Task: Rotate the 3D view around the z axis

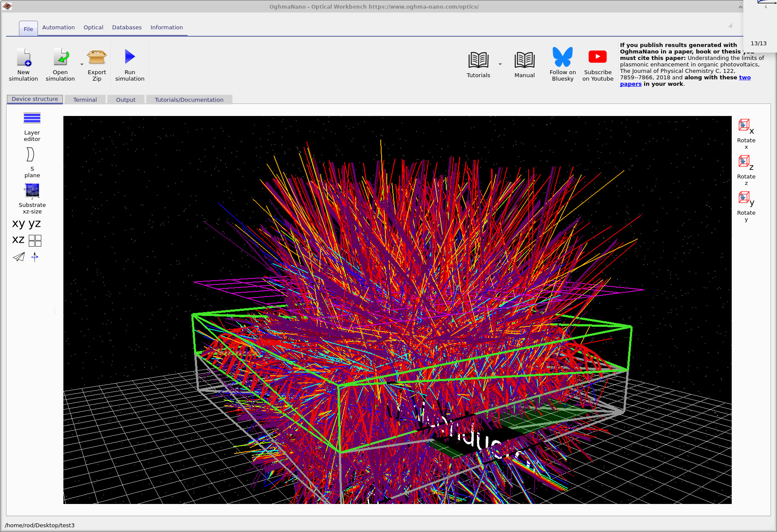Action: point(745,162)
